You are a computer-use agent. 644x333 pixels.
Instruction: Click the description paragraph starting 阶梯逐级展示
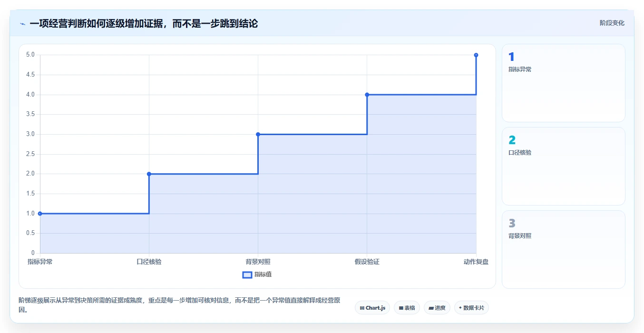179,305
